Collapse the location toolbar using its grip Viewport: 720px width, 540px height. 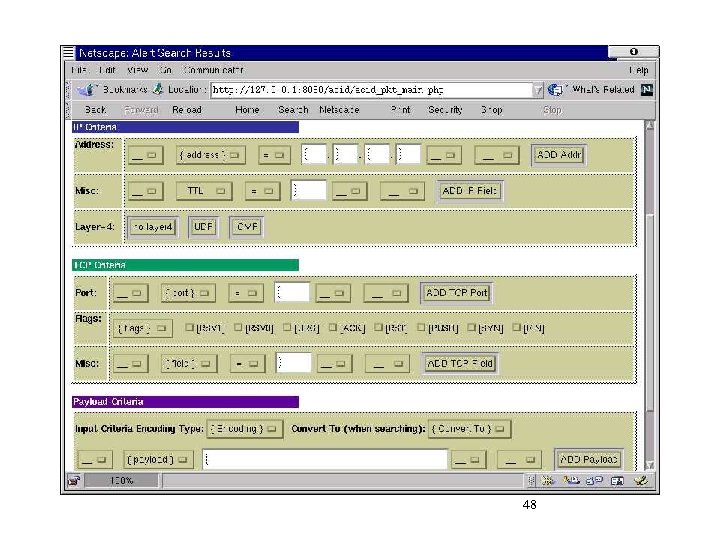tap(69, 90)
